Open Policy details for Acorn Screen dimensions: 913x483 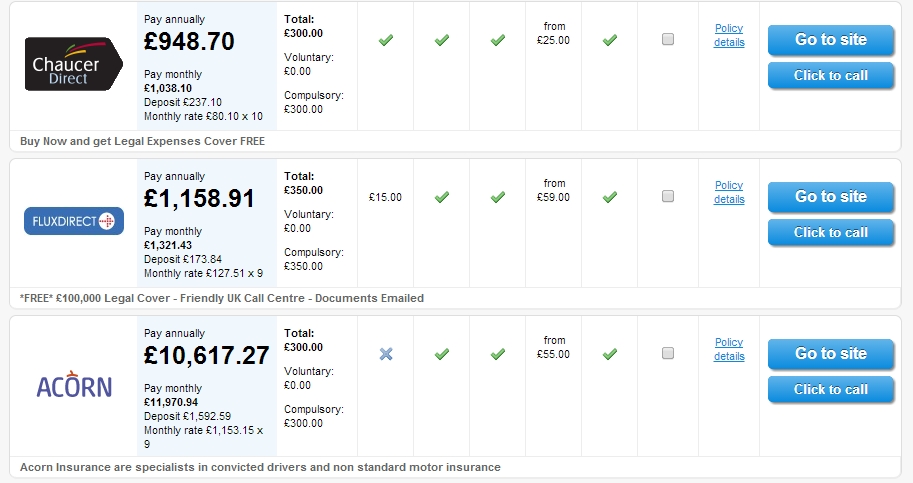[729, 349]
